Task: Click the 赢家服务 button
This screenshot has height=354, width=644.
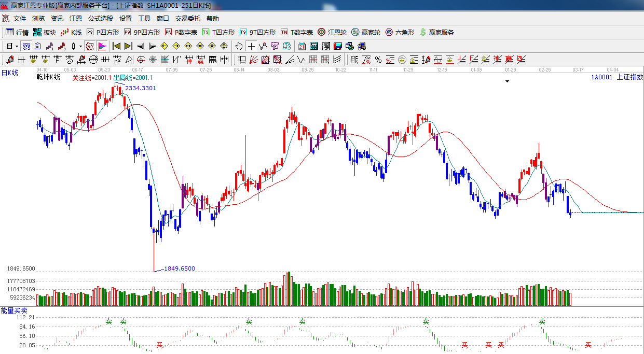Action: [x=436, y=32]
